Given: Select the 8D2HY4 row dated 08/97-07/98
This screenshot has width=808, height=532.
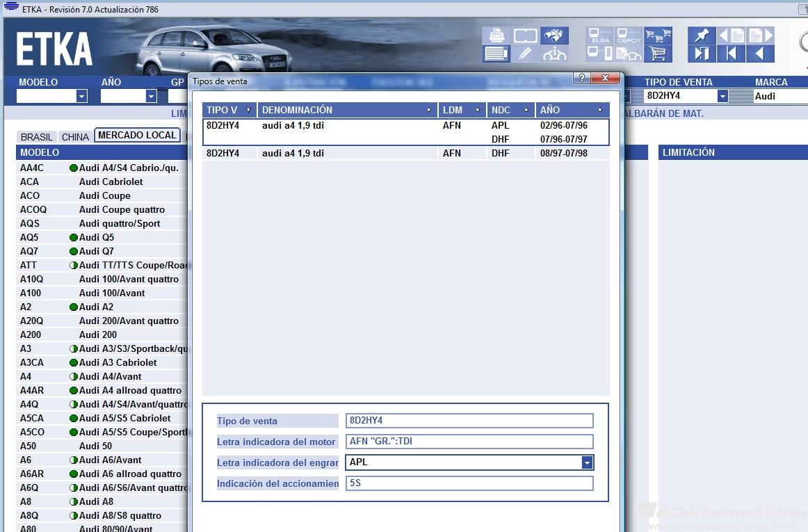Looking at the screenshot, I should click(406, 153).
